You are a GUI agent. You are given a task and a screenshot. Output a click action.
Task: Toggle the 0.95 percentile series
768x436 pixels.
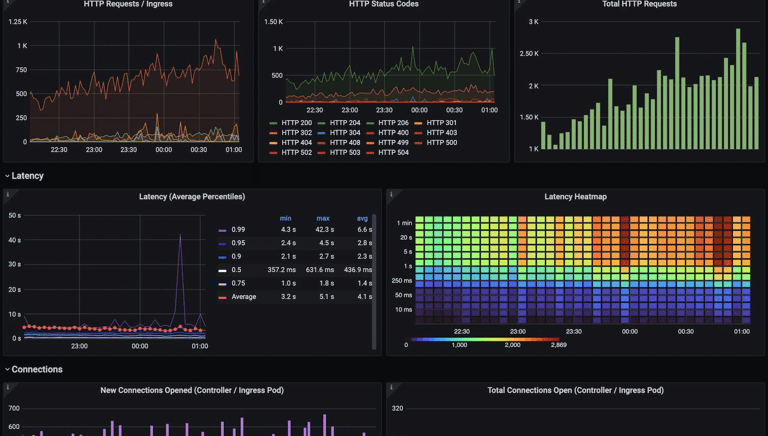click(239, 243)
